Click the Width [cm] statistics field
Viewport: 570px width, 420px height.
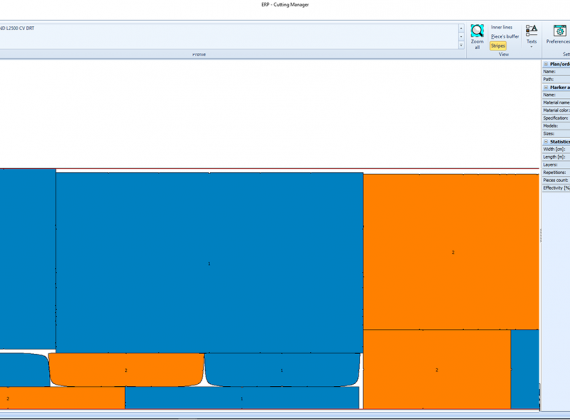pos(556,149)
